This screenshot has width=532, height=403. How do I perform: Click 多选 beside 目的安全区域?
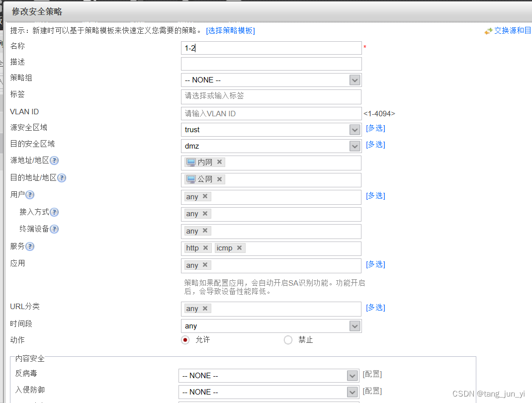pos(375,144)
